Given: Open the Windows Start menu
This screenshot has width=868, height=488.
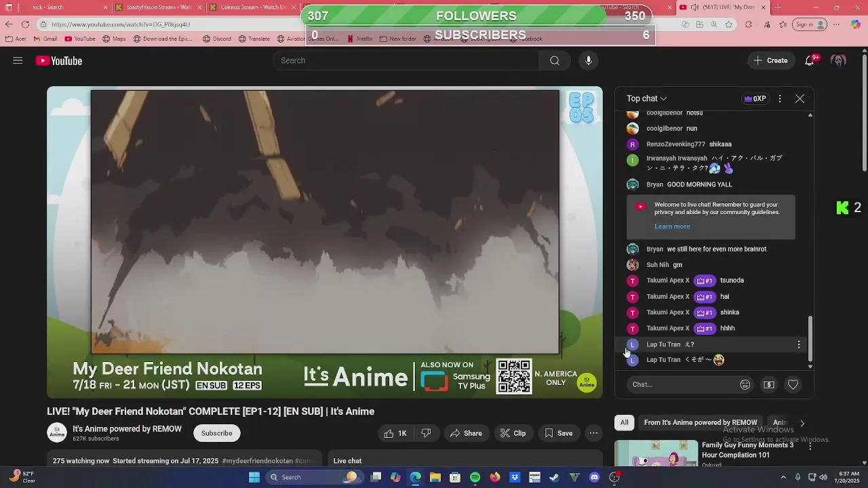Looking at the screenshot, I should click(x=254, y=477).
